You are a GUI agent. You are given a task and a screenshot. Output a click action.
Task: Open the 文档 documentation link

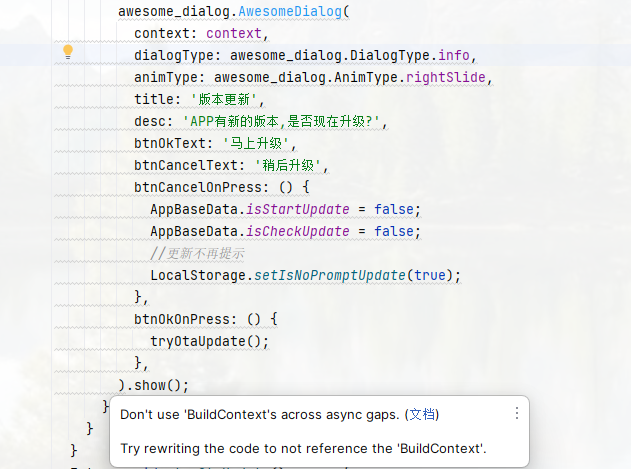point(423,414)
